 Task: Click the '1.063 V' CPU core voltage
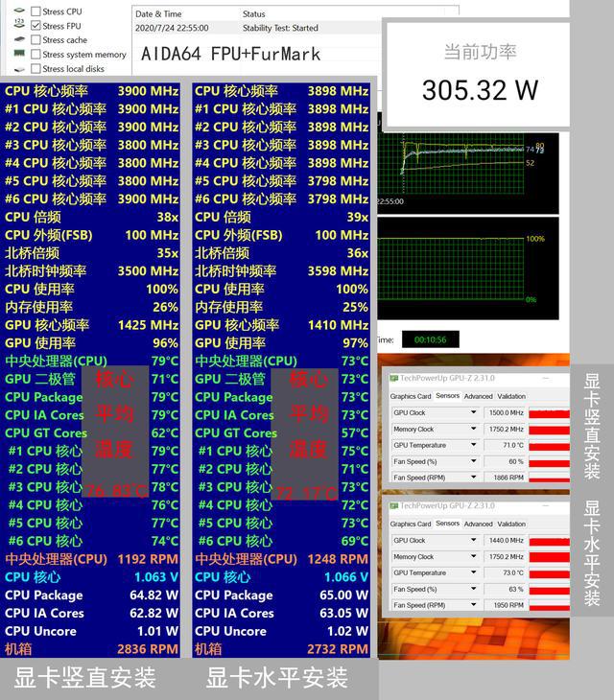point(156,577)
